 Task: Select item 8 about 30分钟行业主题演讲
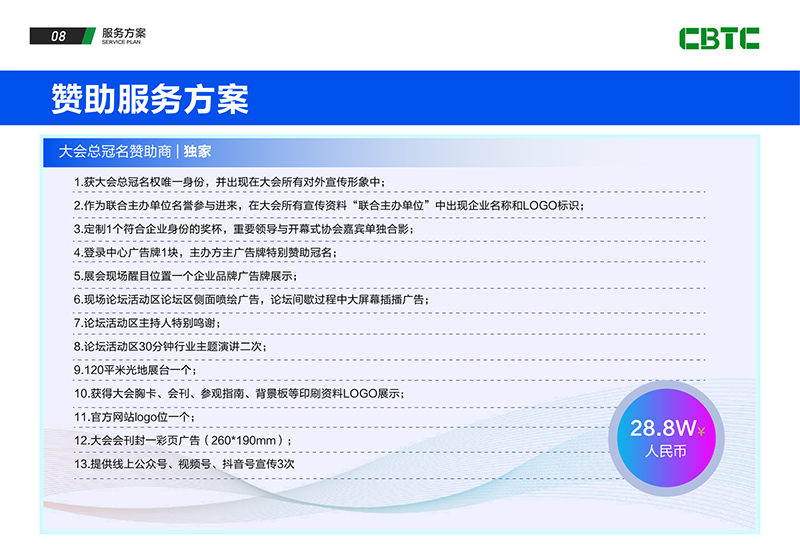pos(170,346)
